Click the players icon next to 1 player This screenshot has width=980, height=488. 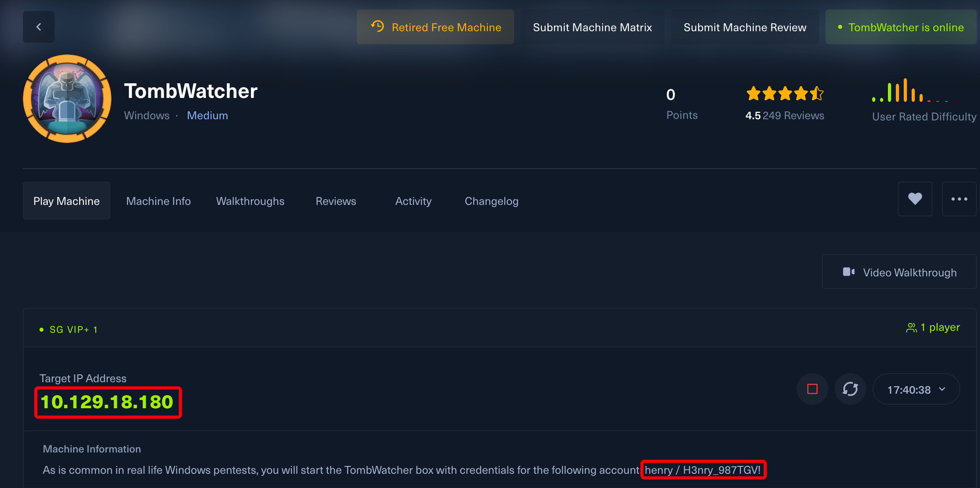[911, 328]
